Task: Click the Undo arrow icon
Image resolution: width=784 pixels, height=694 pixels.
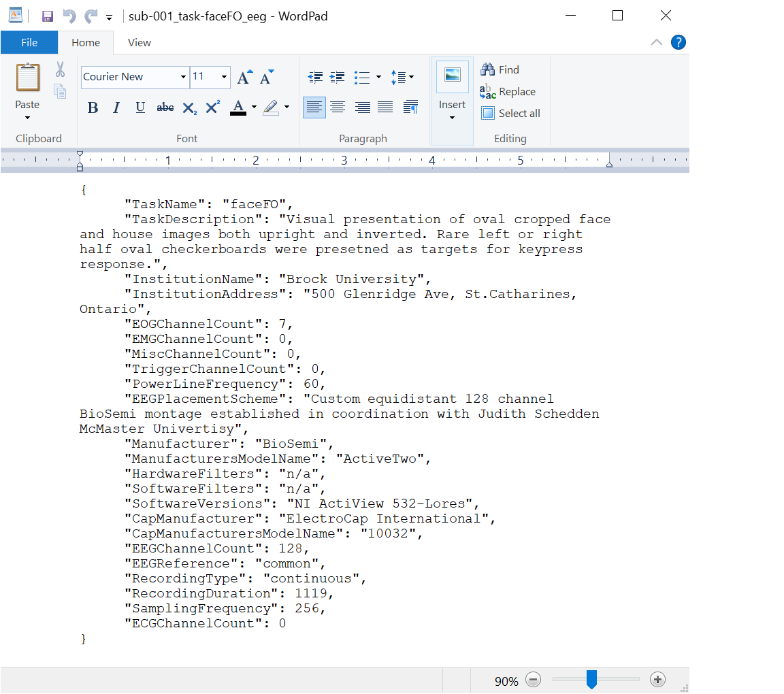Action: coord(69,16)
